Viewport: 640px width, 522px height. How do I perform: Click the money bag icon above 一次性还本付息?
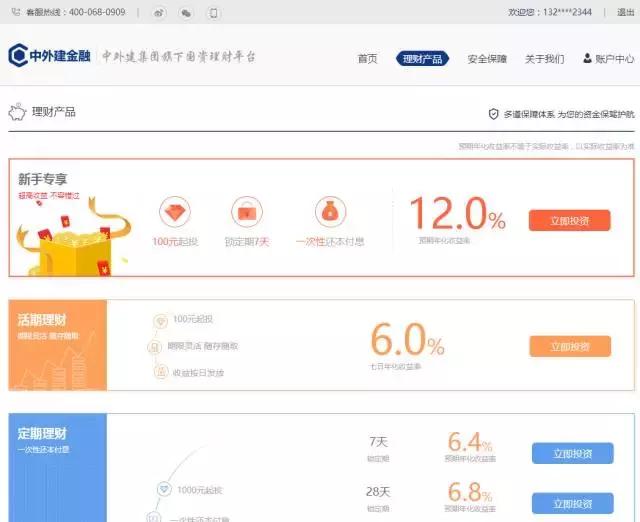pyautogui.click(x=330, y=212)
